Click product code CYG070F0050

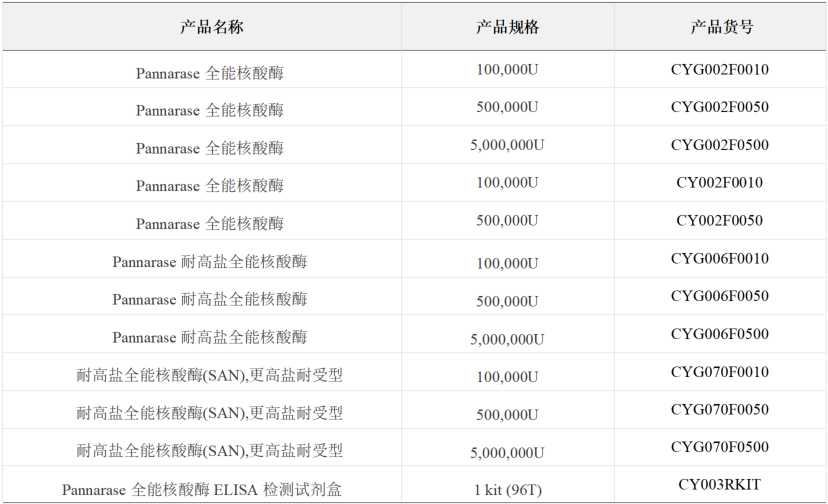(720, 410)
